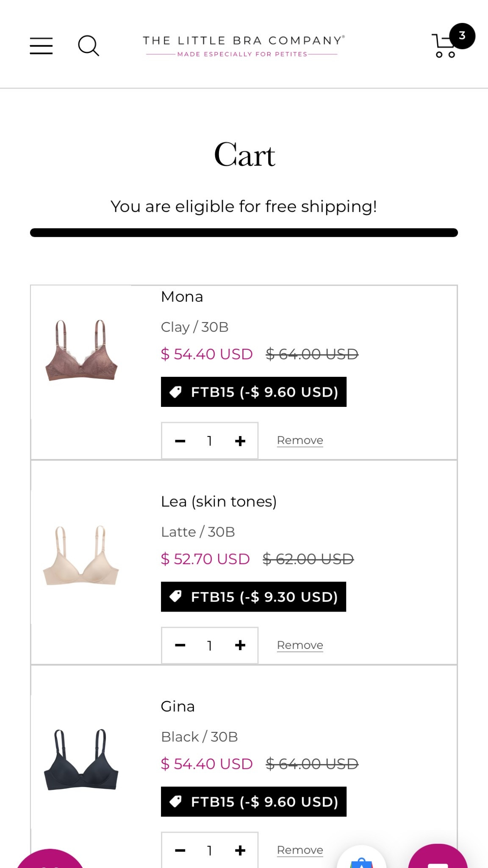Click the FTB15 discount tag on Lea
This screenshot has width=488, height=868.
[x=253, y=597]
